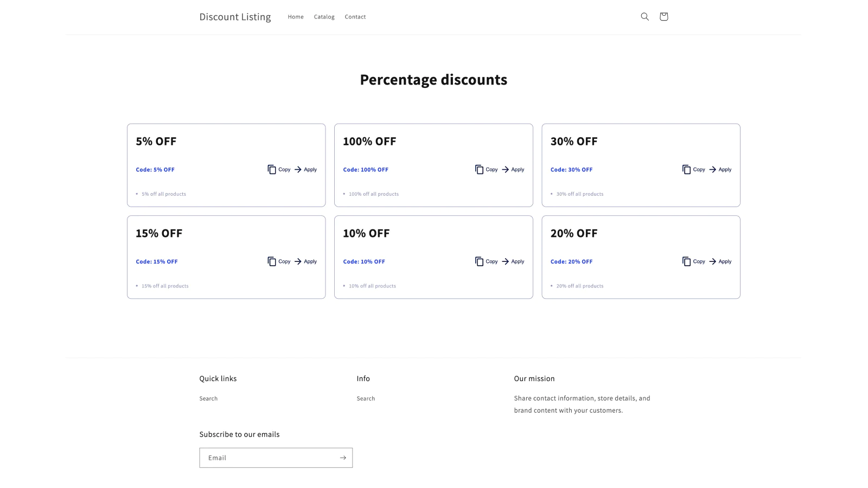Click apply arrow icon on 5% OFF card
The image size is (868, 488).
(x=298, y=170)
